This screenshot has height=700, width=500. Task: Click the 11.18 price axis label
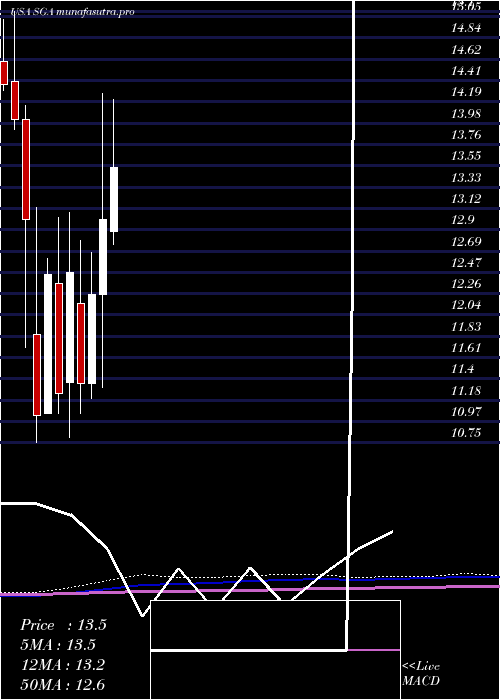[466, 391]
